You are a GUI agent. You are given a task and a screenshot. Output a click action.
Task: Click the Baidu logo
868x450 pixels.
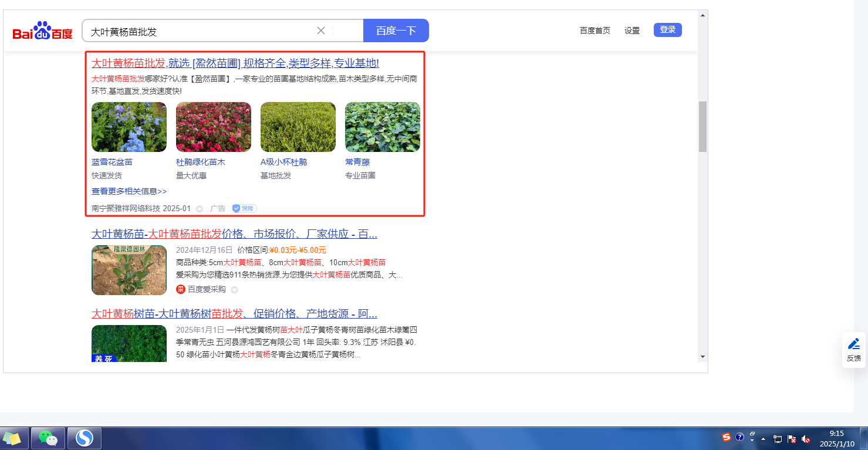coord(43,31)
